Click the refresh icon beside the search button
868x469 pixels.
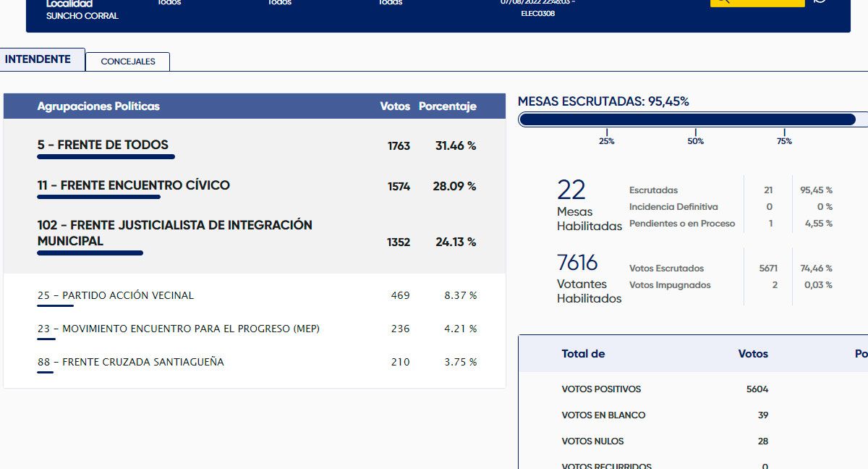tap(820, 2)
